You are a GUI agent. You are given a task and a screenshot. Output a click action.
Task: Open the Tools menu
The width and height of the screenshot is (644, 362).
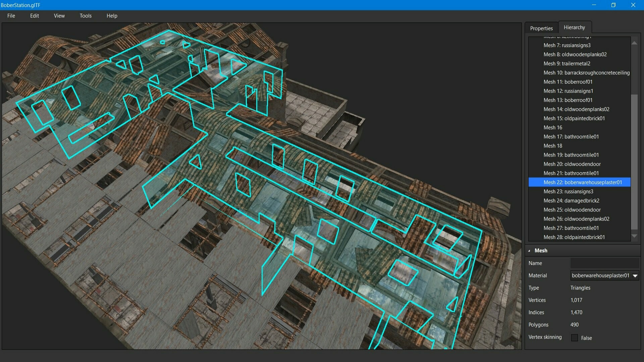(x=85, y=15)
